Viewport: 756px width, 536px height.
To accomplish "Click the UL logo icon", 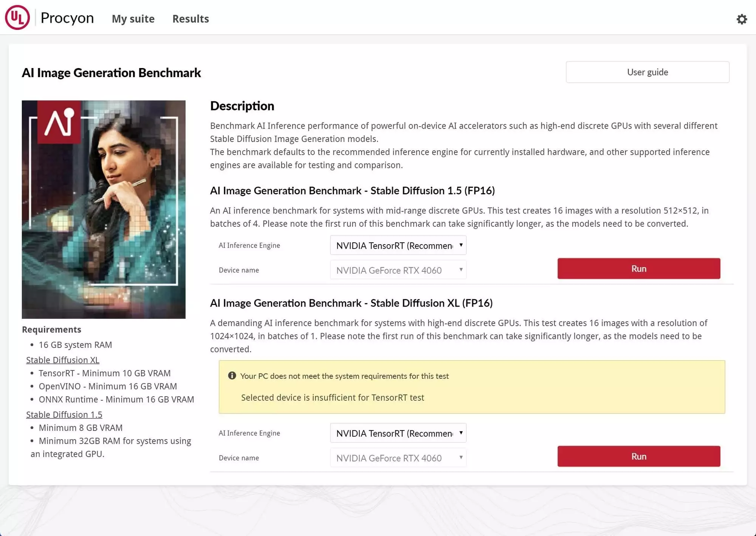I will point(17,17).
